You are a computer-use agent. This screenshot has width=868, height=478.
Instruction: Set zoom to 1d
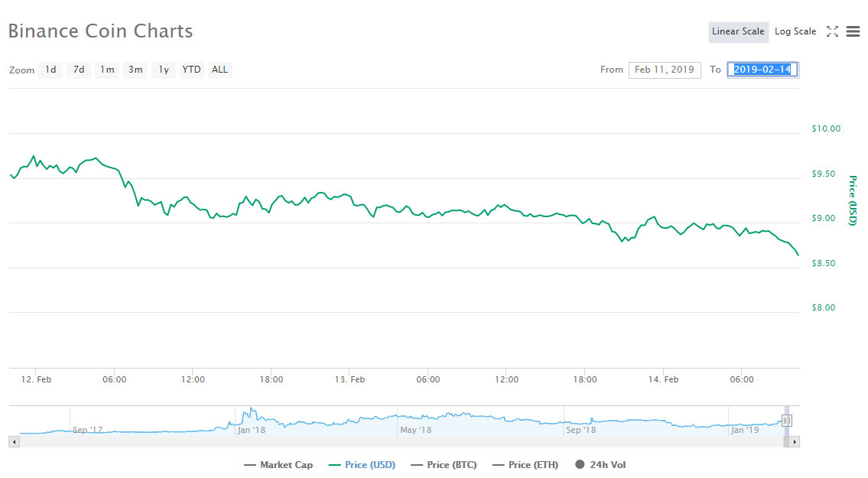(50, 70)
